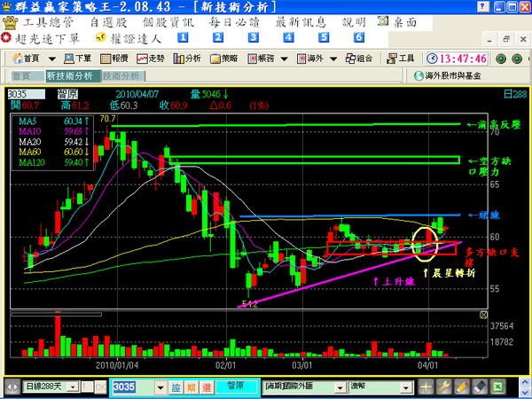Expand the 首頁 dropdown arrow
This screenshot has height=399, width=532.
tap(52, 59)
